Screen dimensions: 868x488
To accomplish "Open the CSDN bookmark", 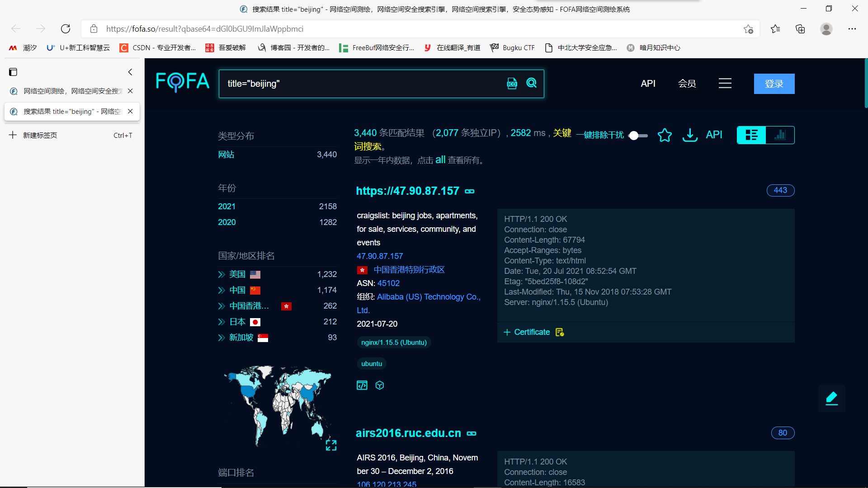I will tap(157, 48).
